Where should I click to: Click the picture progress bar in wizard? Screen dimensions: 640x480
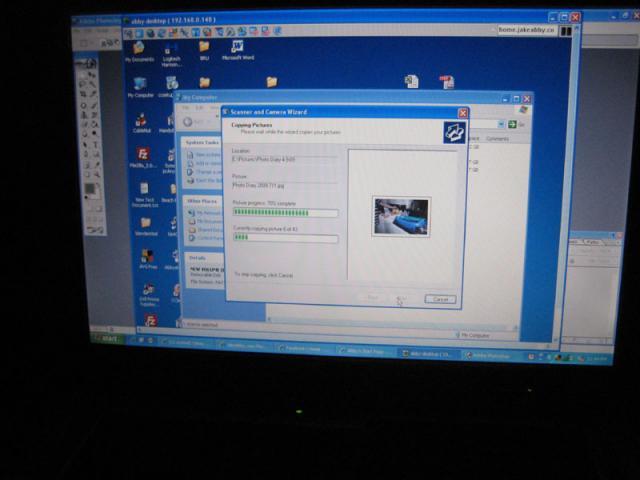[x=285, y=213]
